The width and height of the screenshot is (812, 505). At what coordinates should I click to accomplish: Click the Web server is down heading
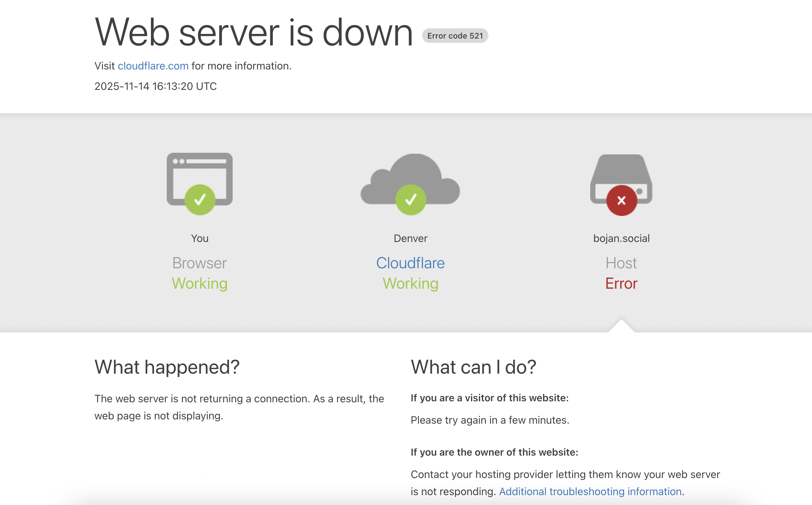pos(254,32)
